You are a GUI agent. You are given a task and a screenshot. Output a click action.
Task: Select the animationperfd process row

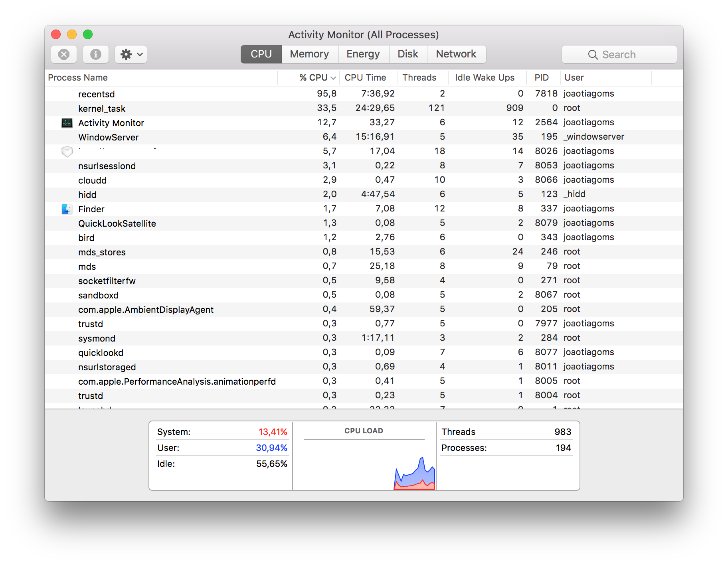tap(364, 381)
